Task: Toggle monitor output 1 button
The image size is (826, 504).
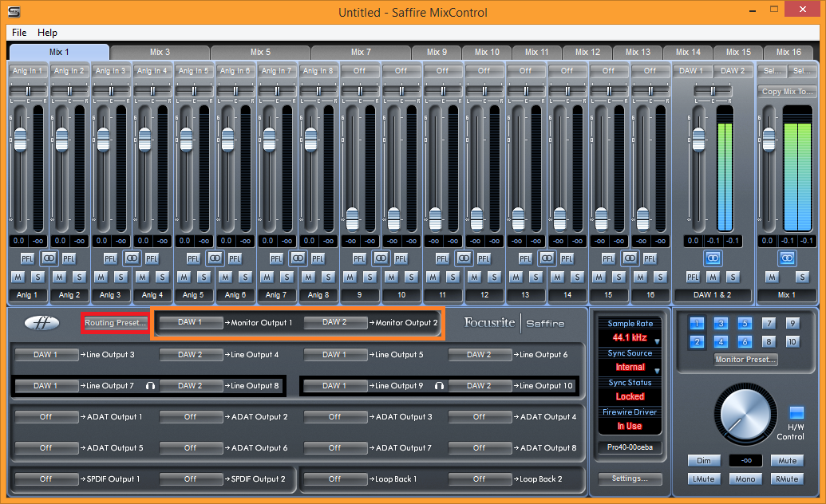Action: pos(697,323)
